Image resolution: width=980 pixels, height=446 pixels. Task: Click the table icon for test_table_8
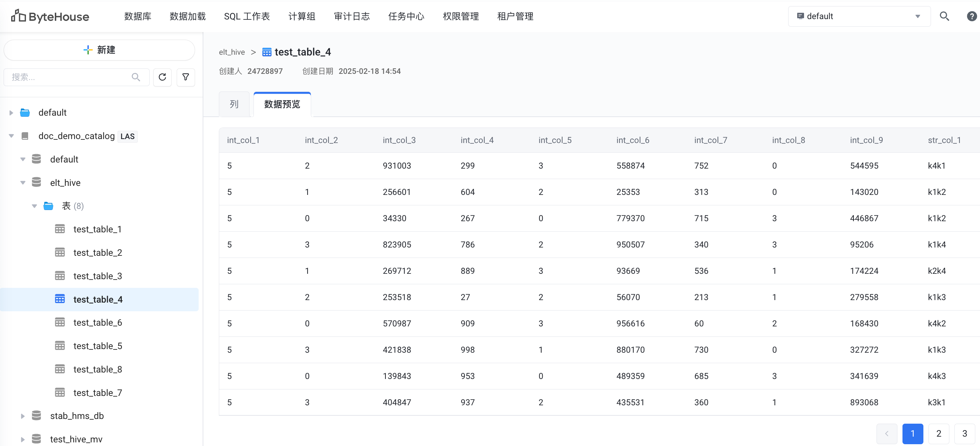pos(60,369)
